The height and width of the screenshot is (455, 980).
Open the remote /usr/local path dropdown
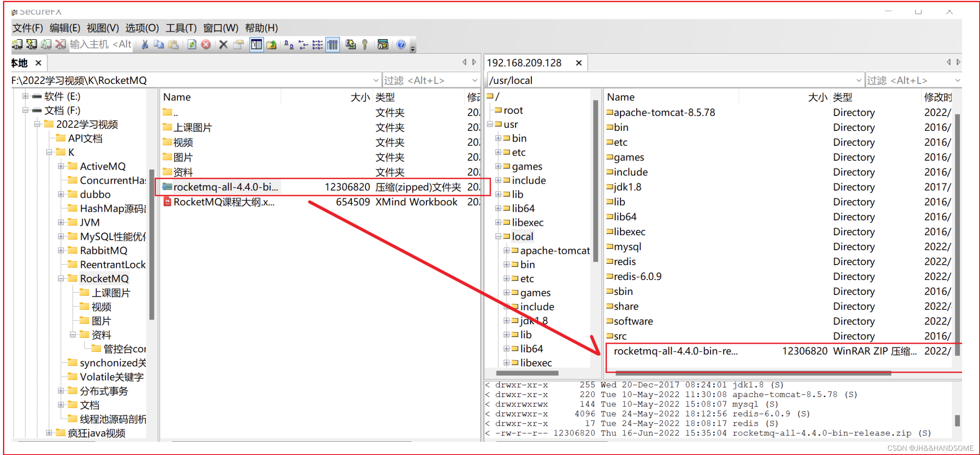858,80
